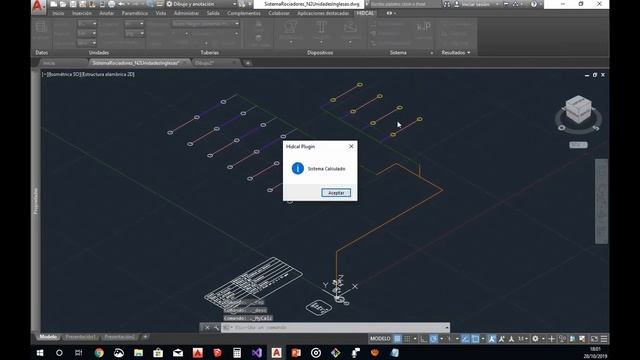Screen dimensions: 640x360
Task: Open File Explorer from the taskbar
Action: click(x=138, y=353)
